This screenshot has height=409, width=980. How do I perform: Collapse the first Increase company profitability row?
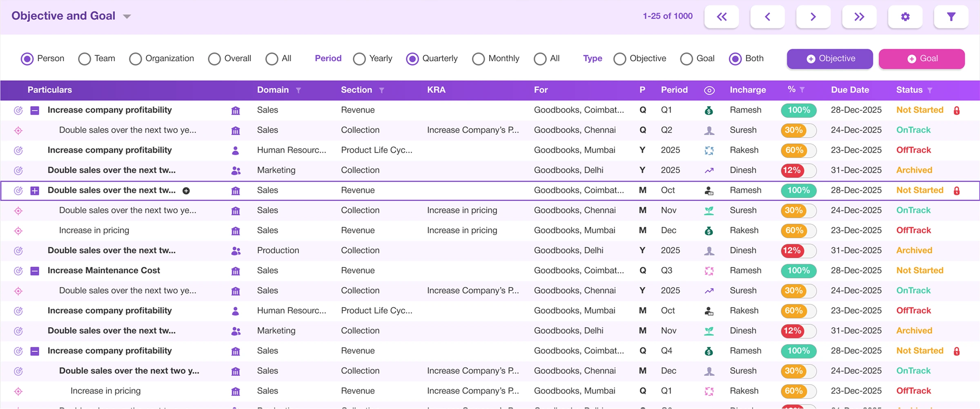[x=35, y=110]
